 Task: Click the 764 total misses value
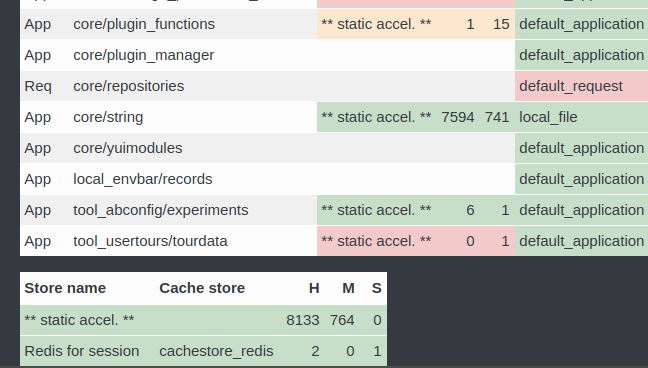click(x=342, y=320)
